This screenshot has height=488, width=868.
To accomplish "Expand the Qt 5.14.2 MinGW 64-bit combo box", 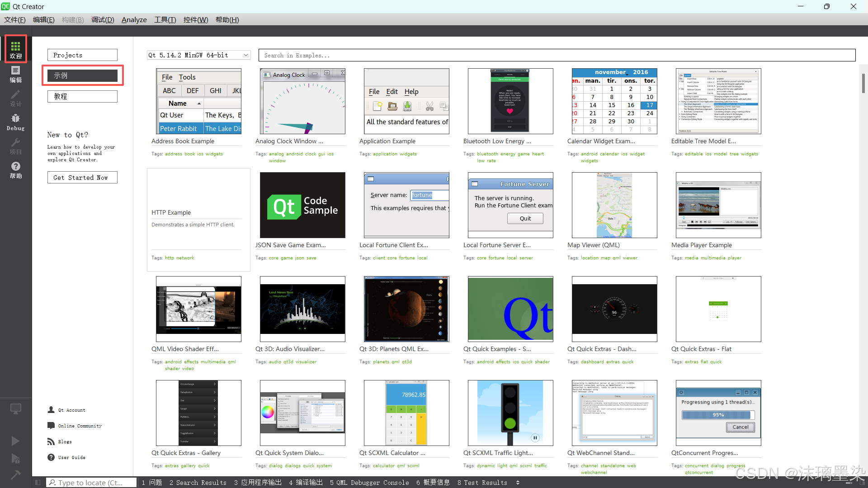I will click(x=198, y=55).
